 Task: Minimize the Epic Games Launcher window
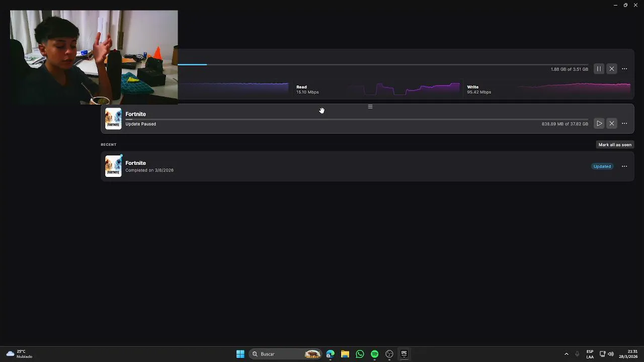[615, 5]
